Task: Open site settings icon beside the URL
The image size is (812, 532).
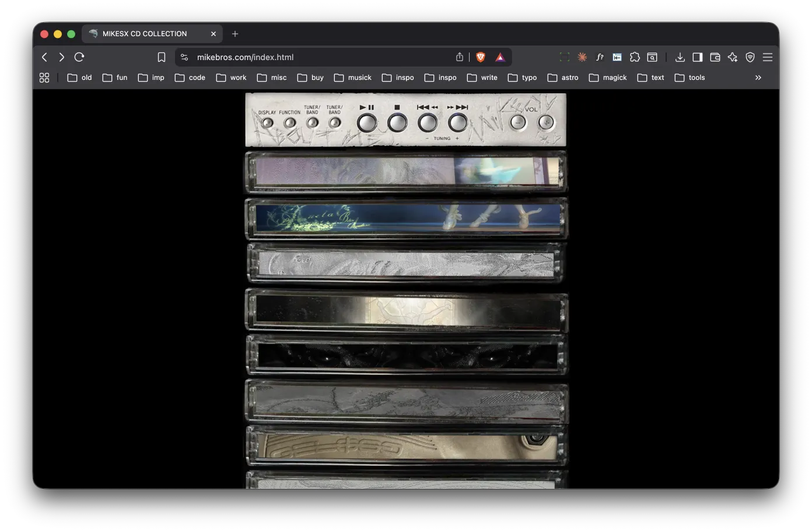Action: (x=184, y=57)
